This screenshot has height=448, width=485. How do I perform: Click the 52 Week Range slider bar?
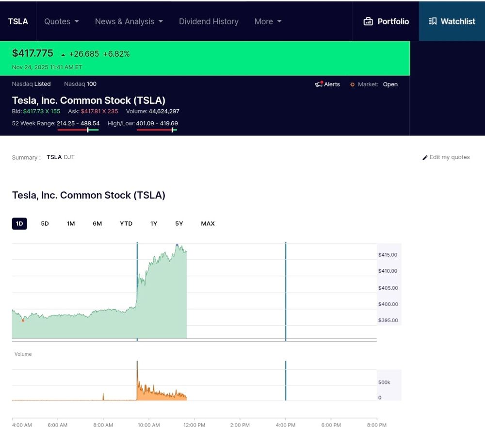coord(78,130)
